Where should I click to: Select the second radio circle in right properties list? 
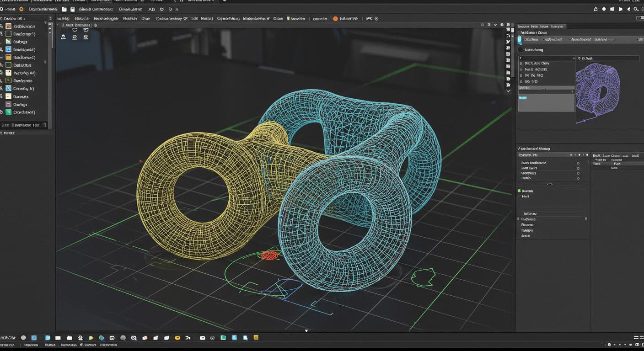pos(578,168)
